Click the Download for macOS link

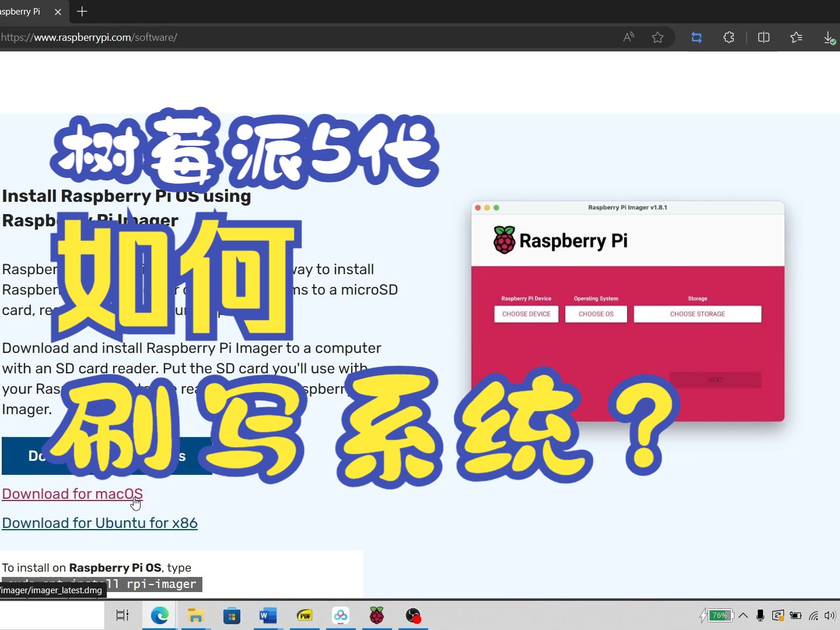click(x=72, y=494)
